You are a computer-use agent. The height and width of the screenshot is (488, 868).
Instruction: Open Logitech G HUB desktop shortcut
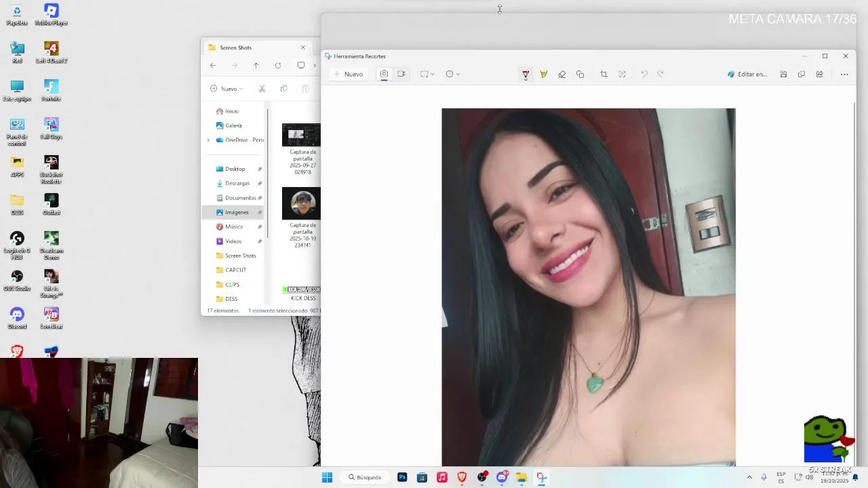point(17,245)
